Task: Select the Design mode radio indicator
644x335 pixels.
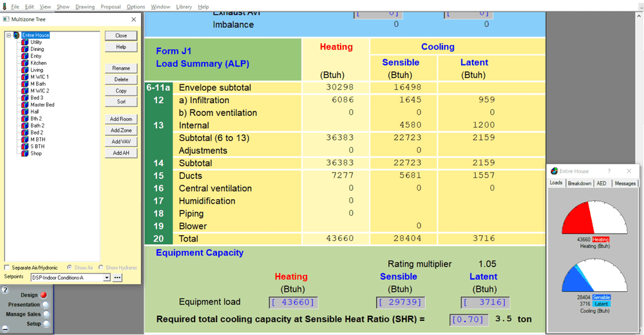Action: 44,295
